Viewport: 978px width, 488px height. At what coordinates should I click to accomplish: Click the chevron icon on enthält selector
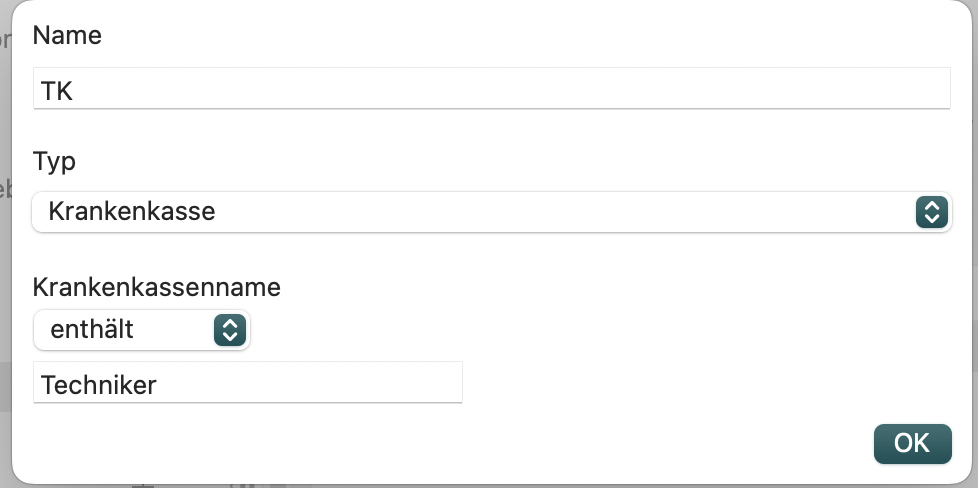[230, 329]
